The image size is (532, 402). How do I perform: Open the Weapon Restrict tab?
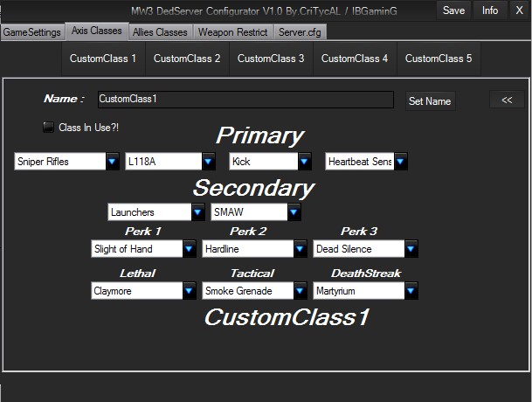[231, 32]
